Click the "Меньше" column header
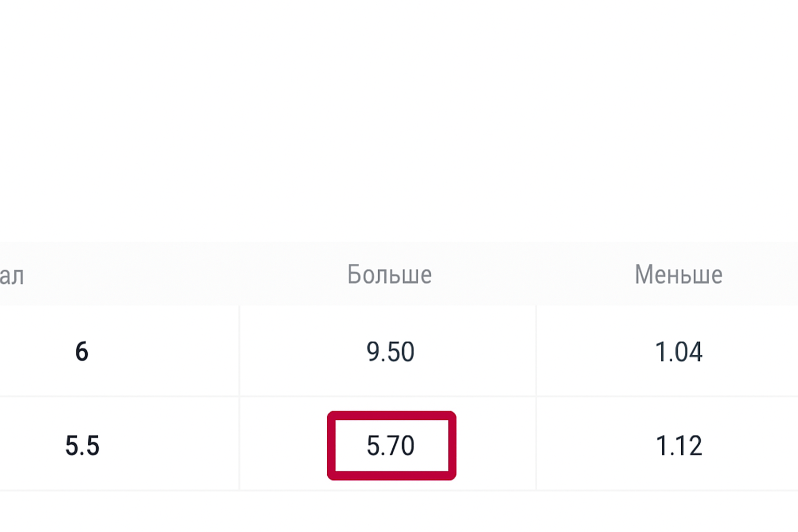Screen dimensions: 798x532 pos(678,274)
